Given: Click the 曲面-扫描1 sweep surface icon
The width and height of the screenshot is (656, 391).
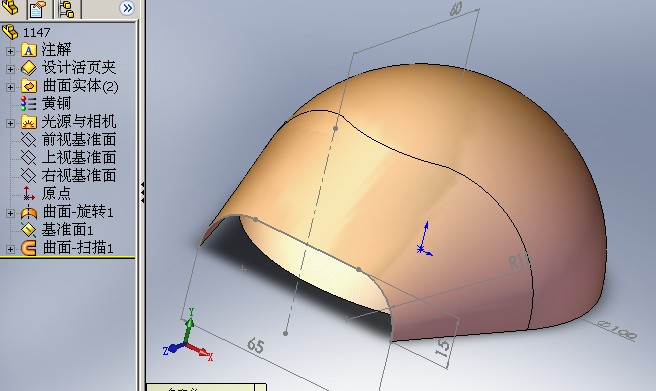Looking at the screenshot, I should (x=28, y=248).
